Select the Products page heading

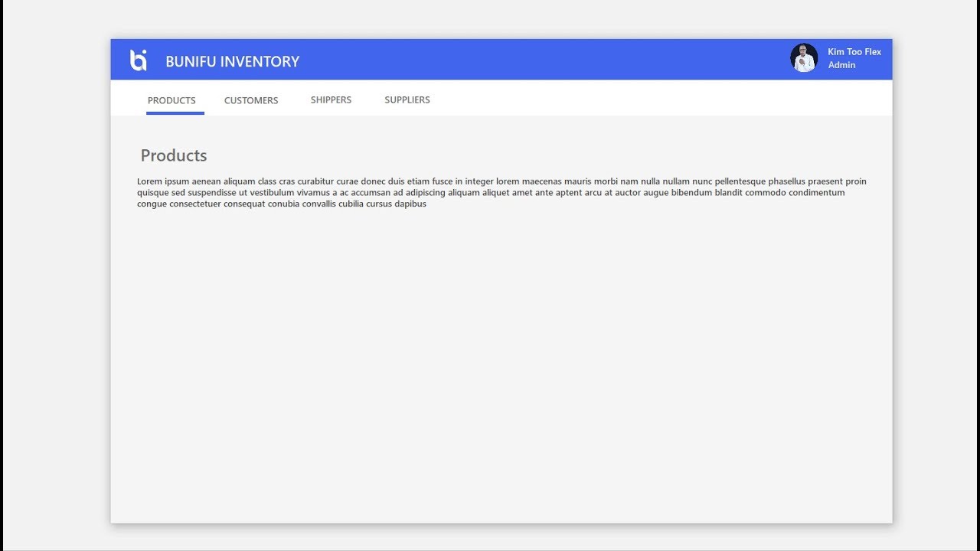pyautogui.click(x=174, y=155)
